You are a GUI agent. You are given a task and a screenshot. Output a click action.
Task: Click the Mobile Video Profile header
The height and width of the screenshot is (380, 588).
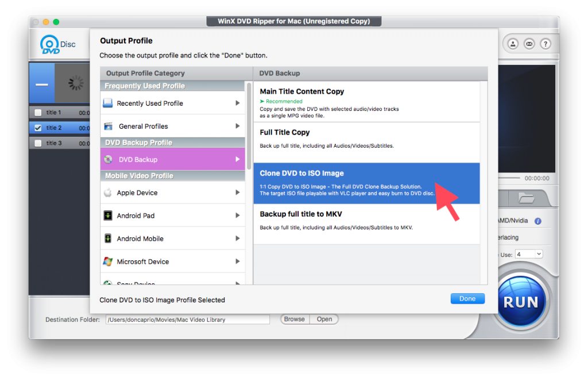[x=172, y=176]
